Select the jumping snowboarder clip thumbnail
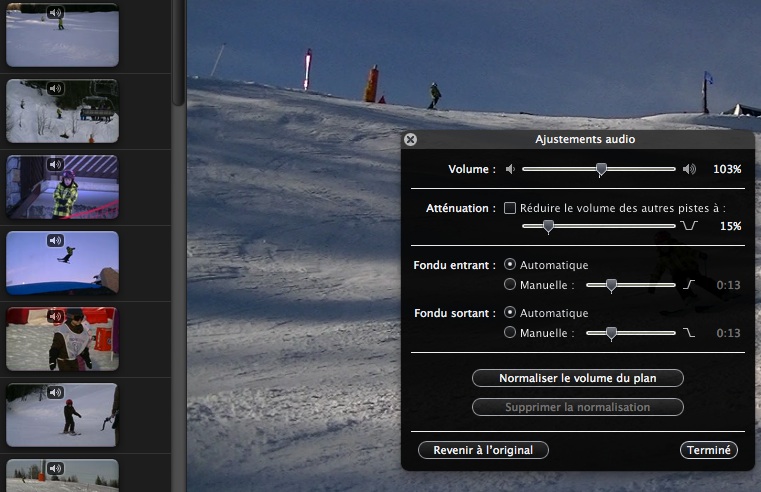761x492 pixels. (62, 263)
